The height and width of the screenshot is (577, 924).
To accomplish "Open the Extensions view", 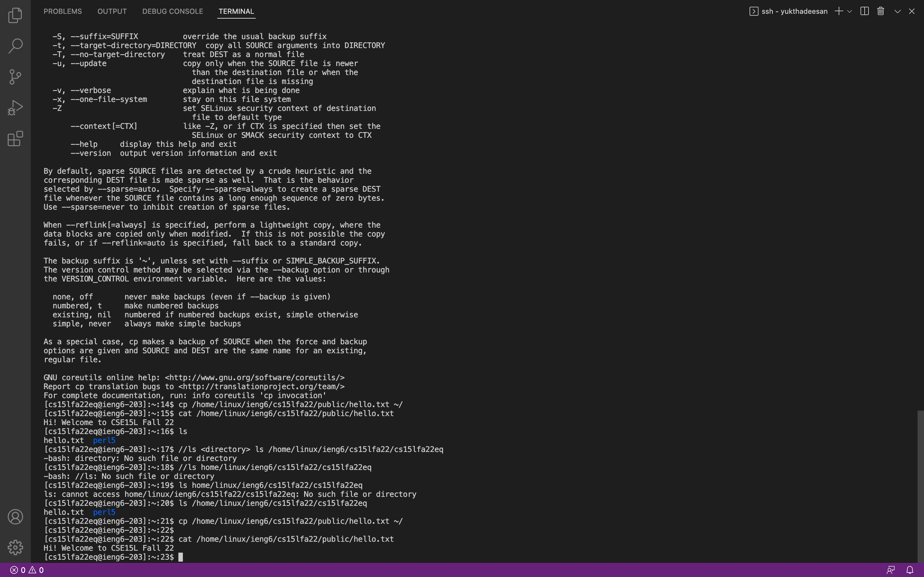I will pos(15,138).
